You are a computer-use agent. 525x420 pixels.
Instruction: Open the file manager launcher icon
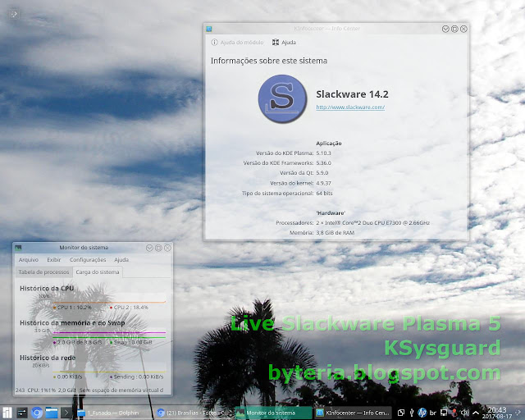(52, 413)
